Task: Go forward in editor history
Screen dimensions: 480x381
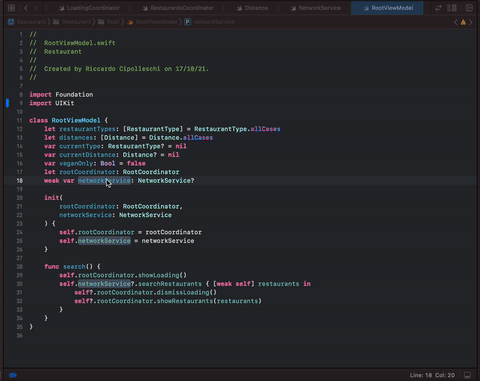Action: (35, 8)
